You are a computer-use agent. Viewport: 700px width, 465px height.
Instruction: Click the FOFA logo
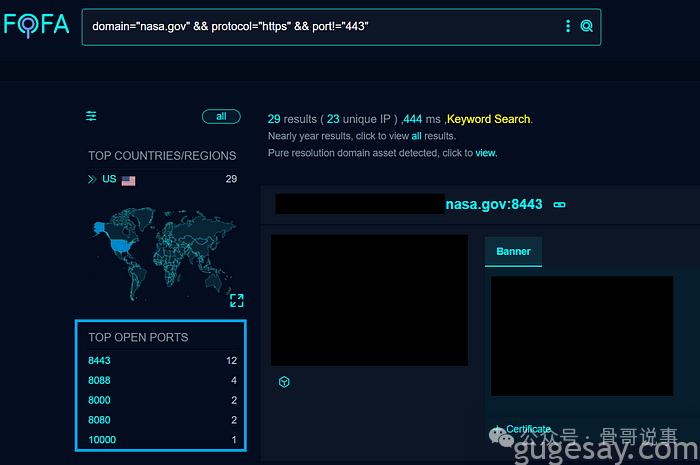(36, 25)
